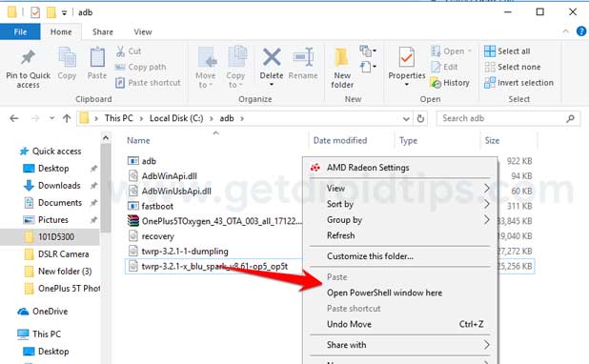Expand the View context submenu
Image resolution: width=589 pixels, height=364 pixels.
[400, 189]
